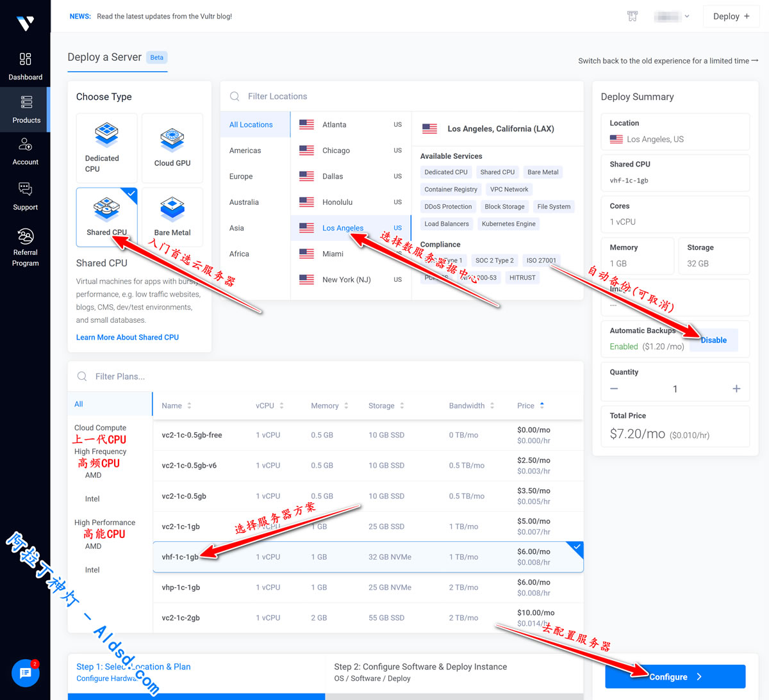This screenshot has width=769, height=700.
Task: Open the chat messages bubble icon
Action: [x=26, y=672]
